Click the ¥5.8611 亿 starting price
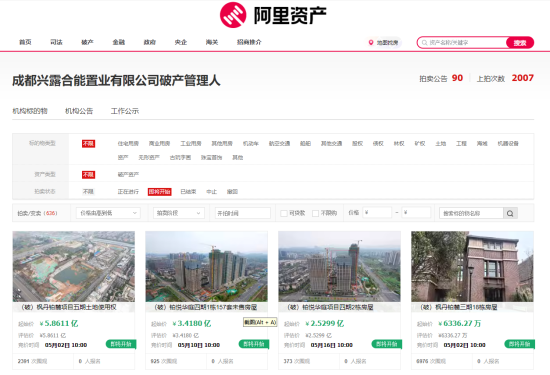 click(x=59, y=323)
